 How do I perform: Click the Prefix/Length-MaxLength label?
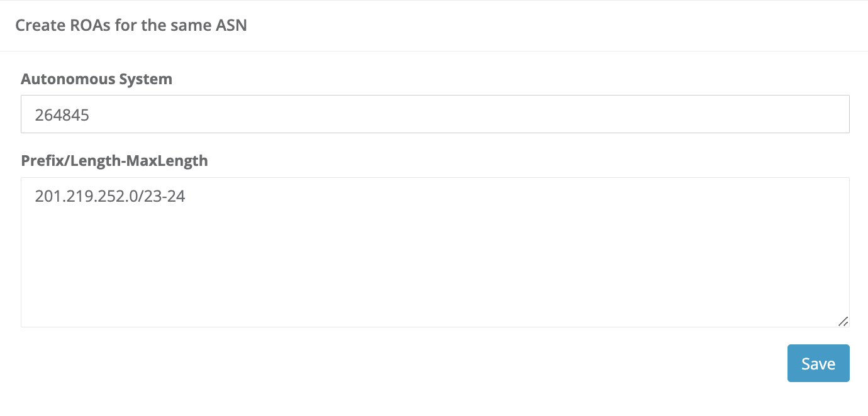[x=114, y=161]
